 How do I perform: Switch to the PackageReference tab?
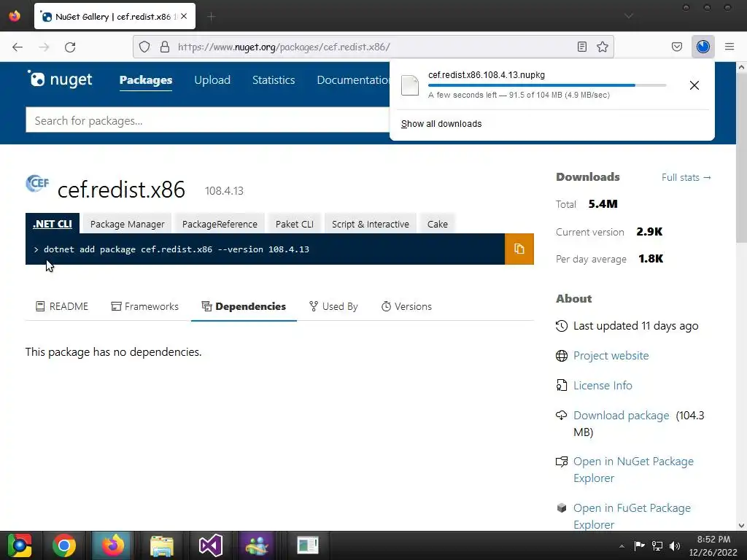coord(220,224)
